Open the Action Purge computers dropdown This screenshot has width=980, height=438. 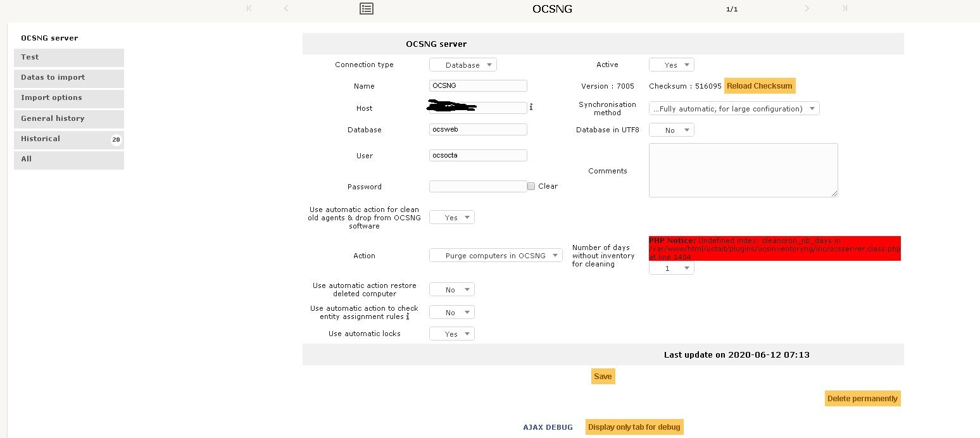[x=496, y=255]
